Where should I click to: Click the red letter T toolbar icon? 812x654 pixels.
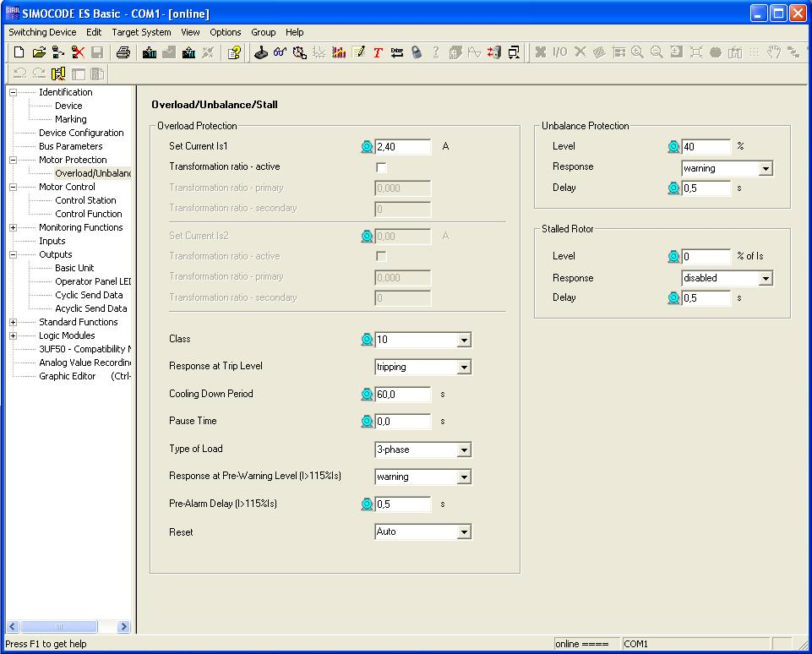coord(378,52)
